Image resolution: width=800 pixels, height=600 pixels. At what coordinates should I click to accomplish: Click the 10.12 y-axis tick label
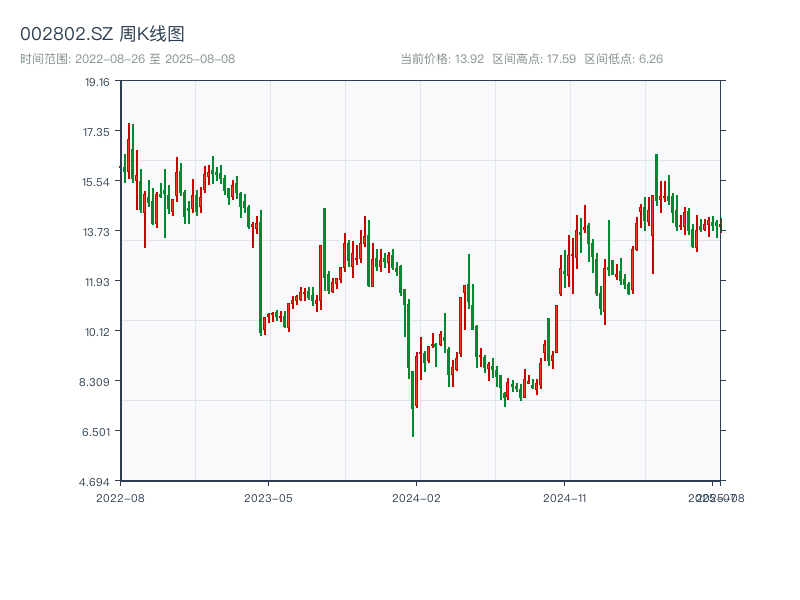[x=97, y=332]
